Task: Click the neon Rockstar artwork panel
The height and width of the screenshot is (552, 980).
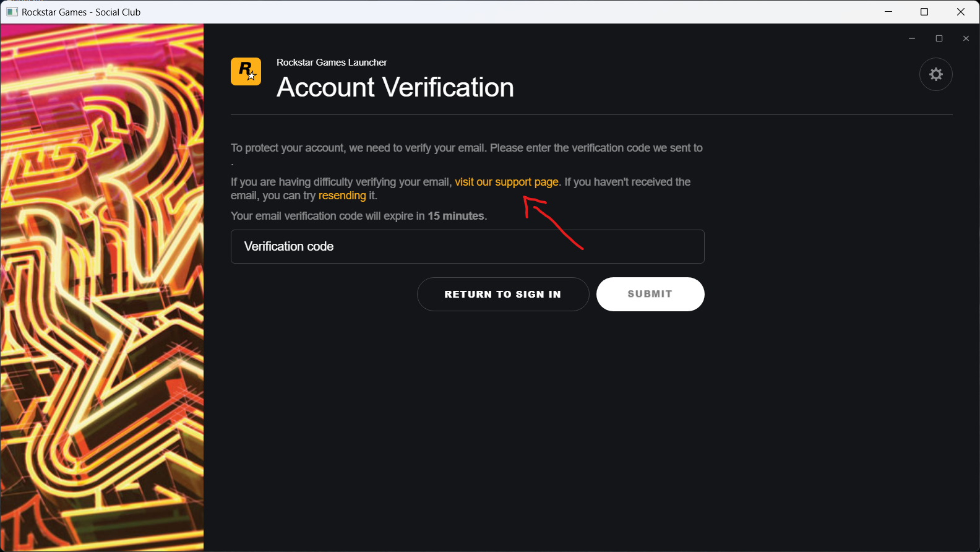Action: [102, 287]
